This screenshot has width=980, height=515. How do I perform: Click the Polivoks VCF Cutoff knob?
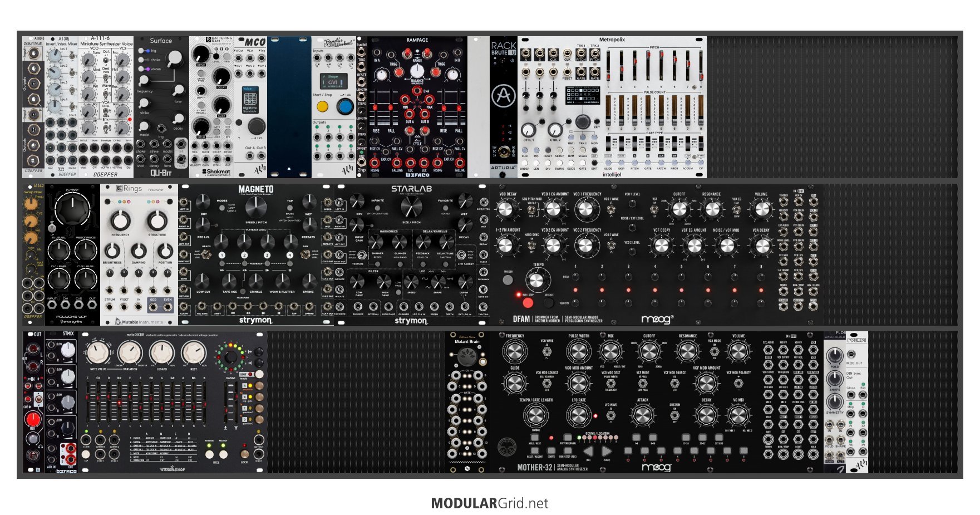click(x=72, y=210)
